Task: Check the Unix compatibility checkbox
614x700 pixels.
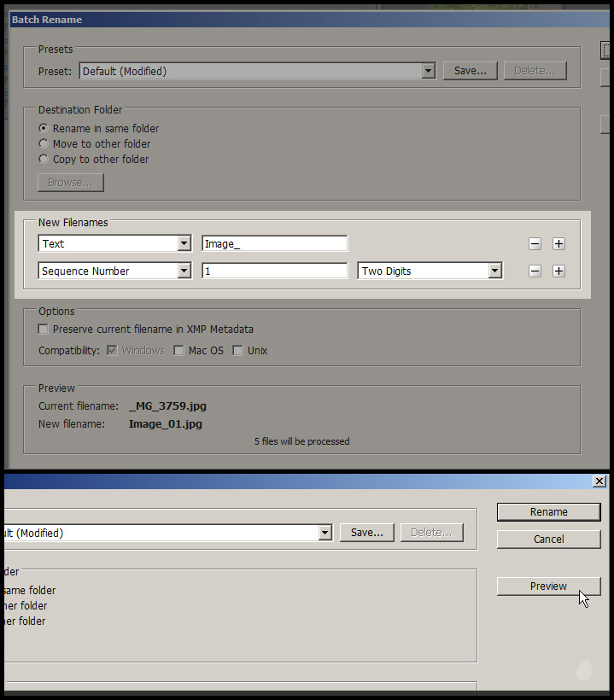Action: click(237, 351)
